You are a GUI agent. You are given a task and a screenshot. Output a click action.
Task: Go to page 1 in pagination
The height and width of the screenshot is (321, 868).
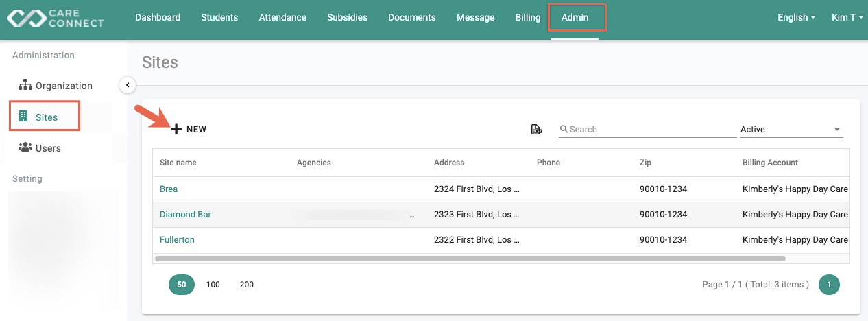click(x=829, y=284)
